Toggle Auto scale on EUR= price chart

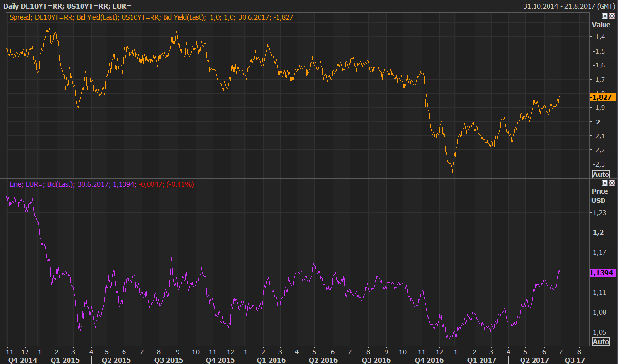(x=601, y=342)
